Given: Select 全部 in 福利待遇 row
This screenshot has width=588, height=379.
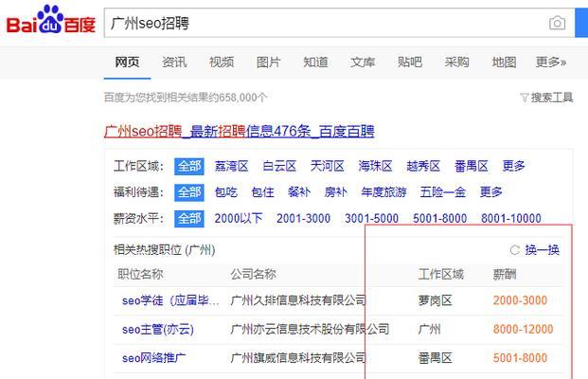Looking at the screenshot, I should click(x=189, y=192).
